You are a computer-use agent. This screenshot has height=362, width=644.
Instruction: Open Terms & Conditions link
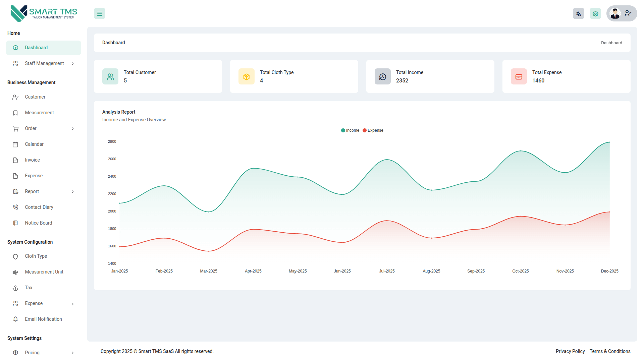pos(610,351)
